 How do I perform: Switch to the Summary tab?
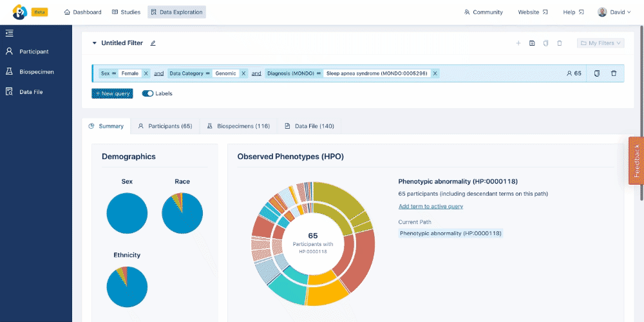(106, 126)
